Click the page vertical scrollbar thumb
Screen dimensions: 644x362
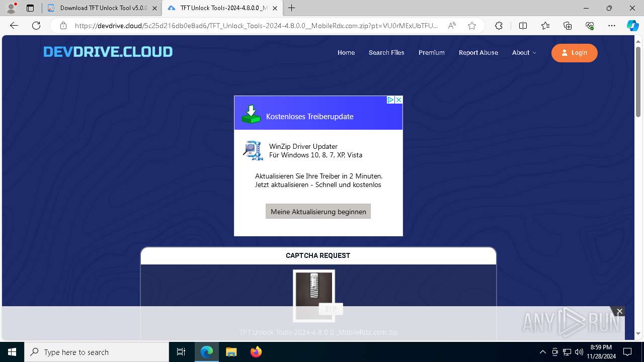(x=638, y=83)
